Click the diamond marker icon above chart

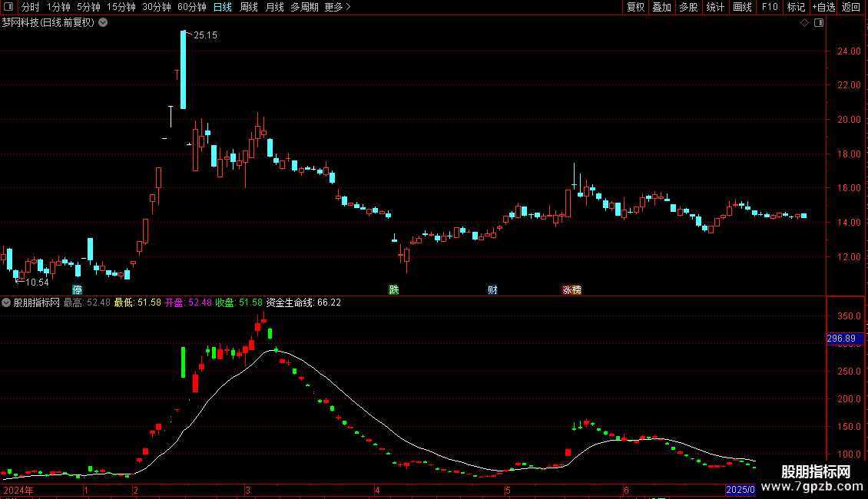click(805, 23)
